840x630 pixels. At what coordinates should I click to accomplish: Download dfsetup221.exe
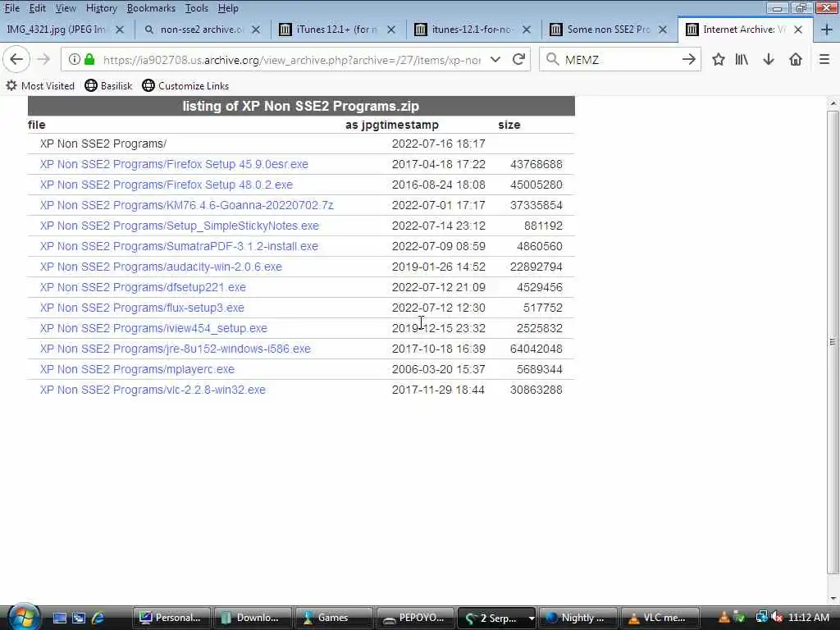coord(143,287)
